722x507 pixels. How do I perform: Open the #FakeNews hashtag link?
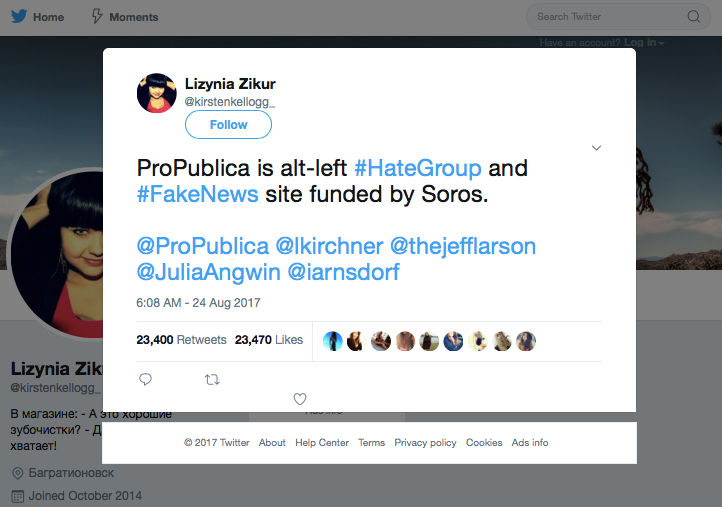(198, 194)
